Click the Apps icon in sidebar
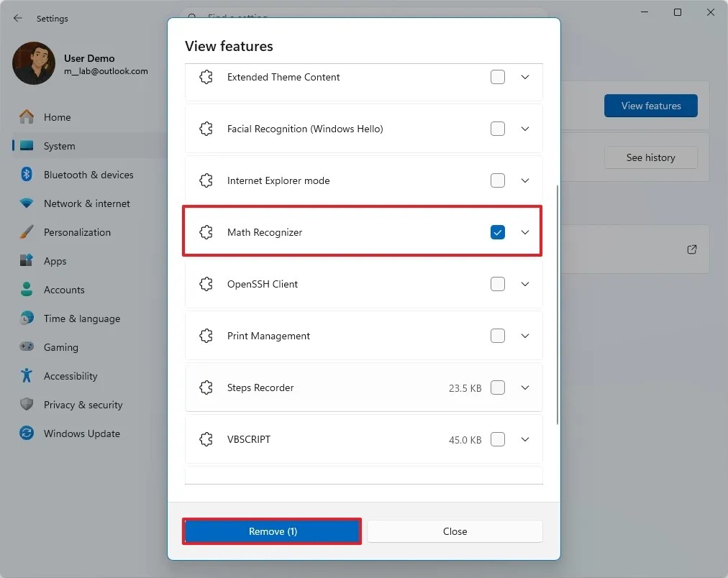The height and width of the screenshot is (578, 728). (x=27, y=260)
